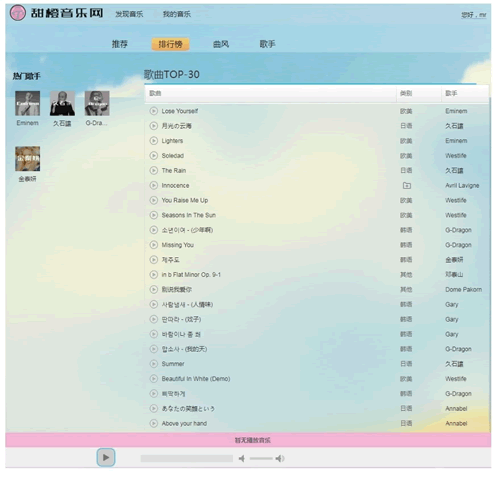Adjust the volume slider in player bar
Viewport: 500px width, 478px height.
[261, 459]
